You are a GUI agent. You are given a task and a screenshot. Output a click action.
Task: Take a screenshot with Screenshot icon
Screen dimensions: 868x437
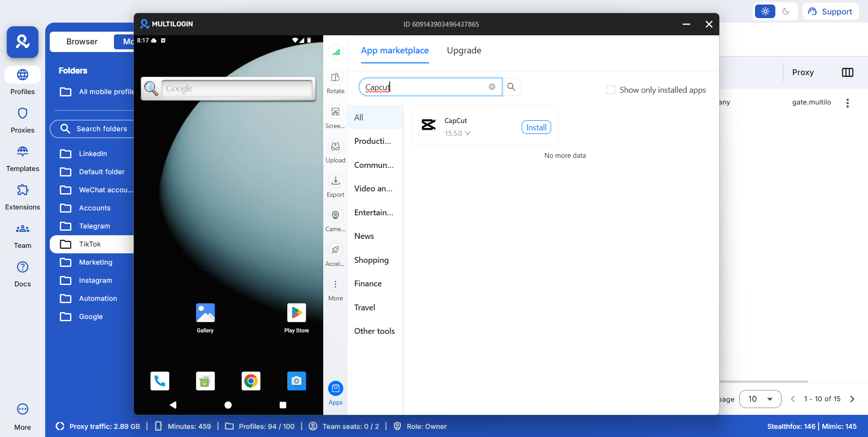click(335, 112)
